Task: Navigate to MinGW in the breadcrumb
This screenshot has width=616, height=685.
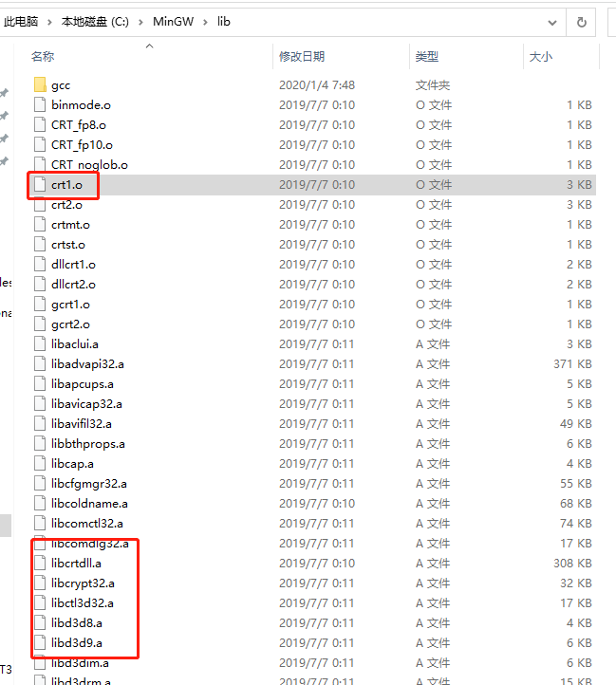Action: tap(174, 21)
